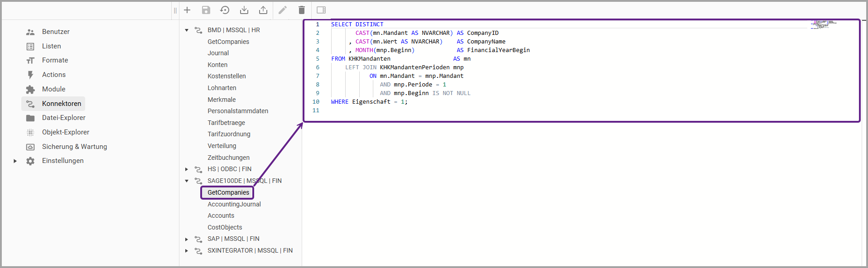This screenshot has width=868, height=268.
Task: Expand the SAP | MSSQL | FIN node
Action: pyautogui.click(x=187, y=239)
